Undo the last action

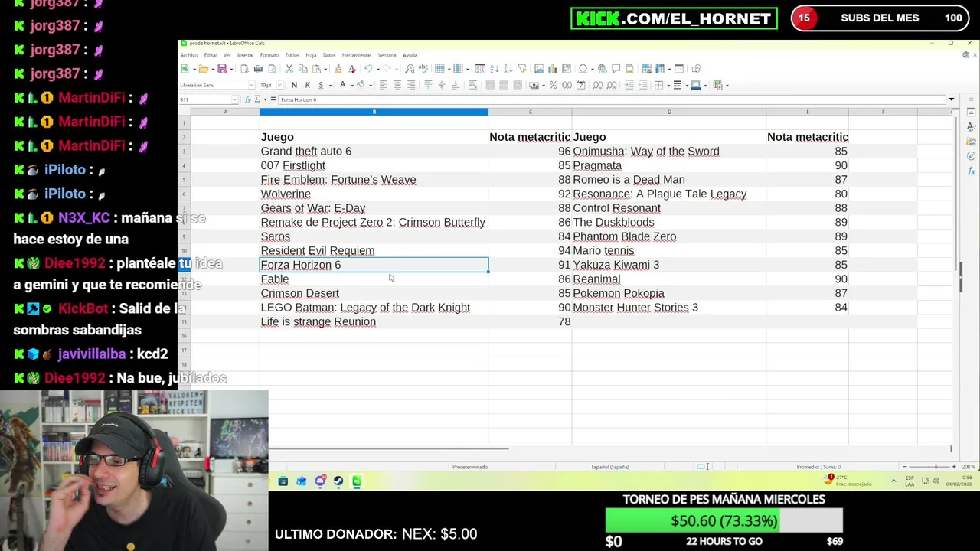pos(367,69)
